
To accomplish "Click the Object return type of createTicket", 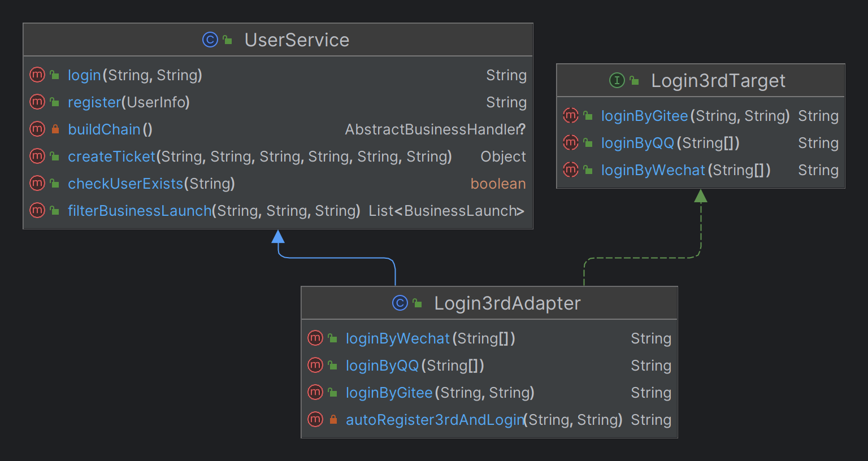I will [x=503, y=156].
